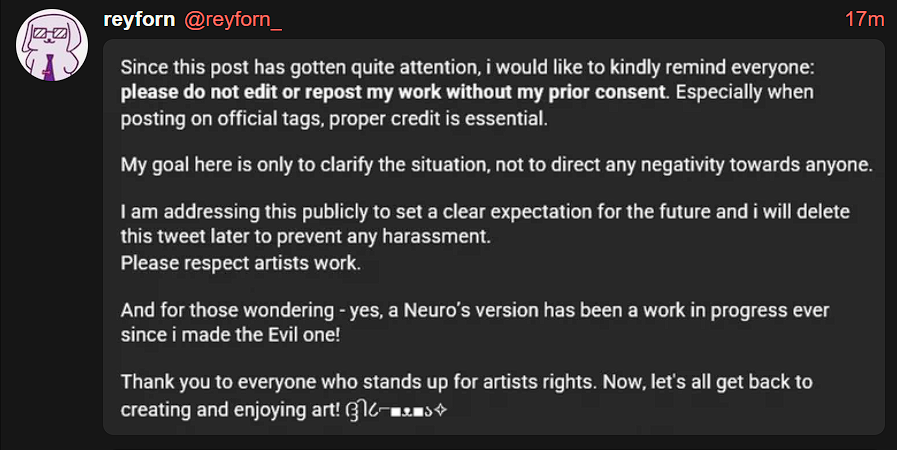Open the post via 17m timestamp
897x450 pixels.
click(864, 19)
